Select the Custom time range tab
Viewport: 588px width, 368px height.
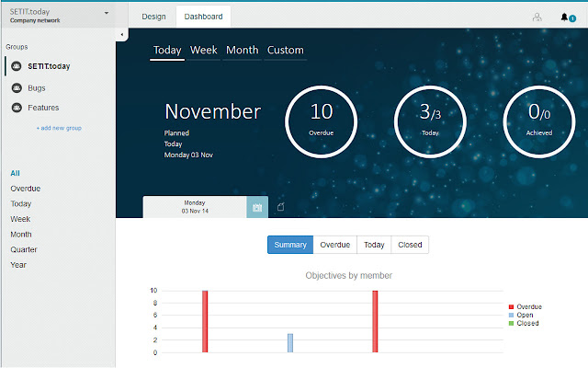point(285,51)
